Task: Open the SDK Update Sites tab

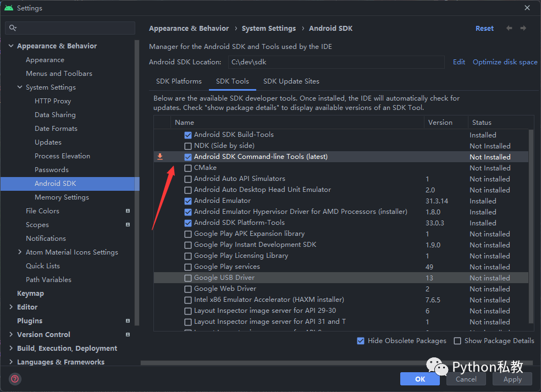Action: coord(291,81)
